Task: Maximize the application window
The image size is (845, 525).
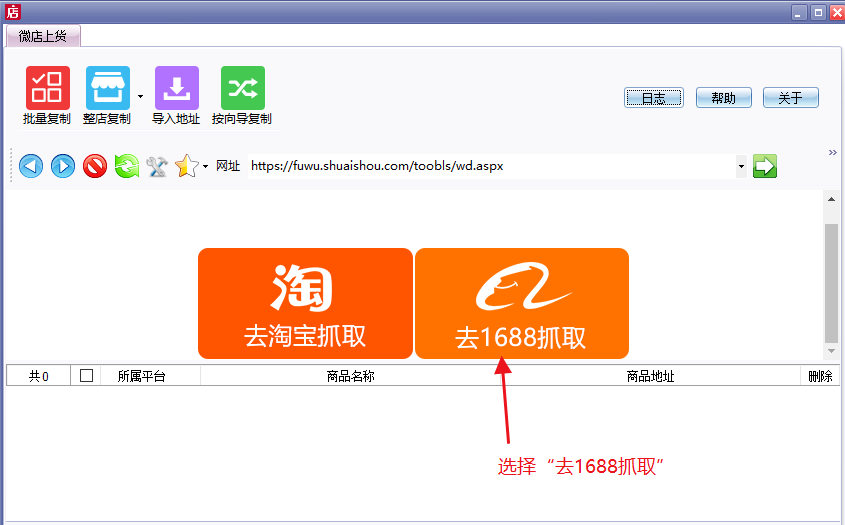Action: [x=818, y=12]
